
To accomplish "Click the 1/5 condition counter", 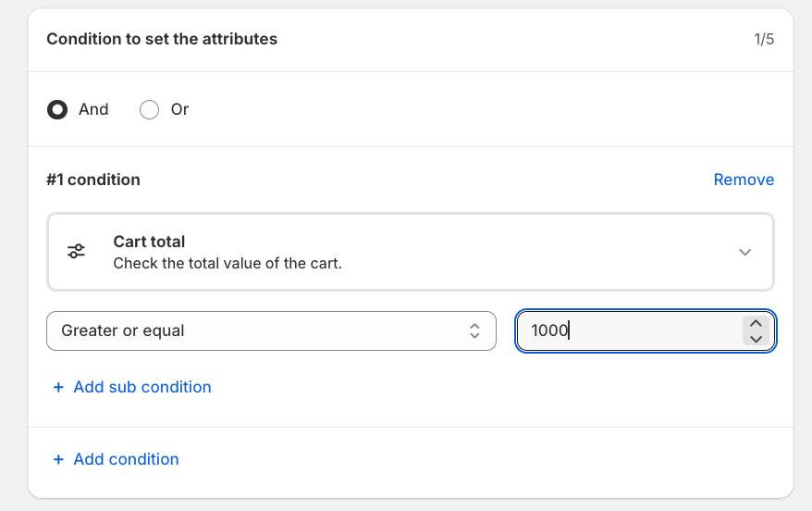I will [764, 39].
